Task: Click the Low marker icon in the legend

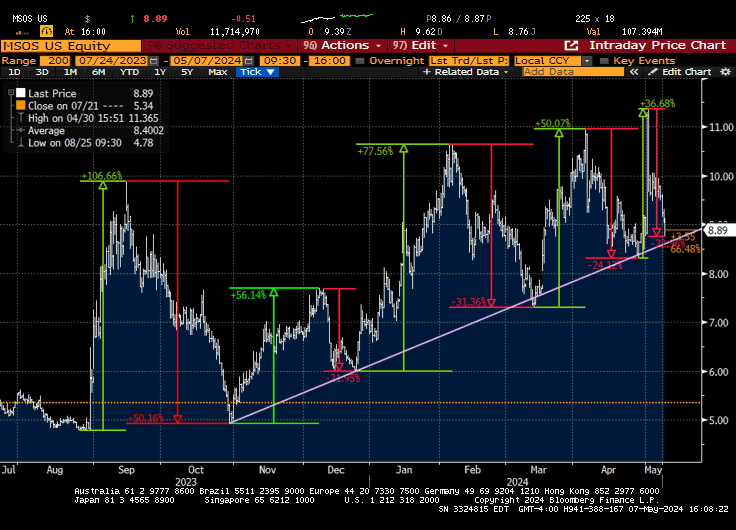Action: 20,143
